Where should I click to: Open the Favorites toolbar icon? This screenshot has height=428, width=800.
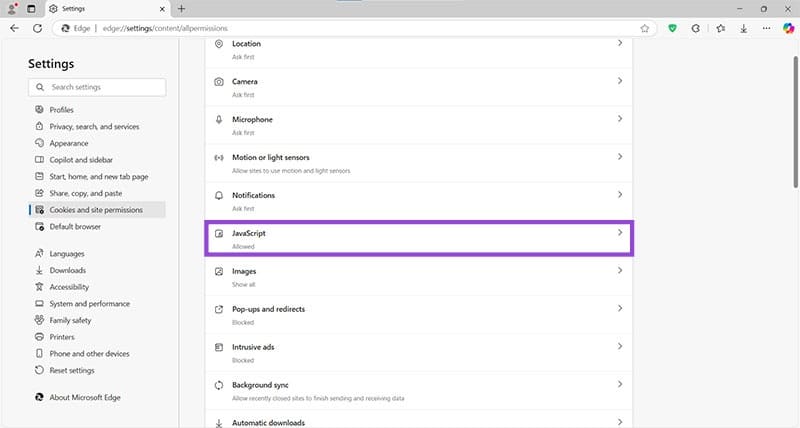tap(720, 28)
